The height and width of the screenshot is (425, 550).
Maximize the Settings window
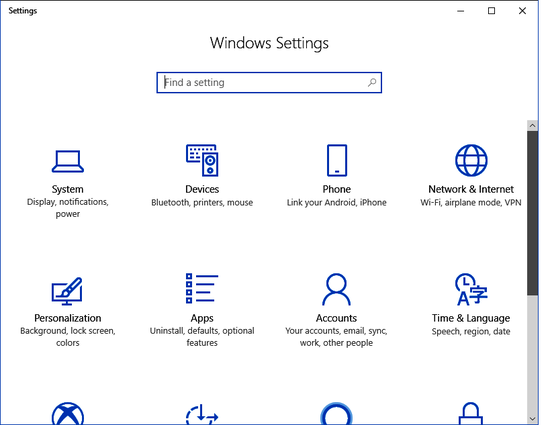(491, 11)
